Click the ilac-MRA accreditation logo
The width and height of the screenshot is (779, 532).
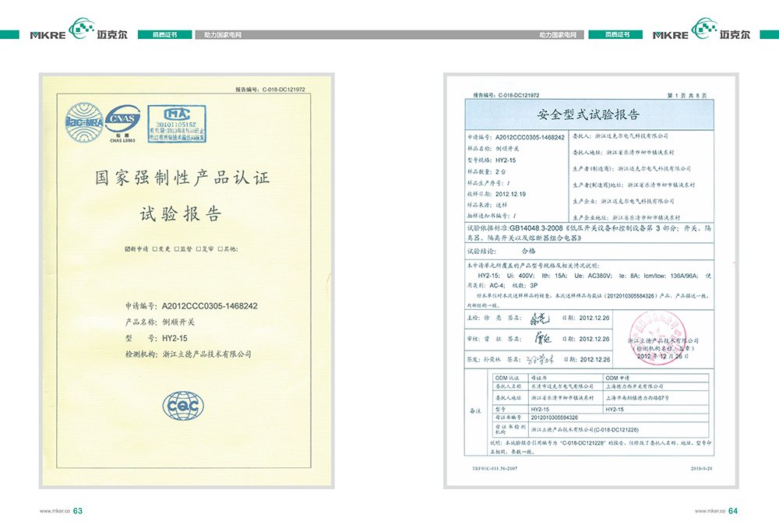84,123
